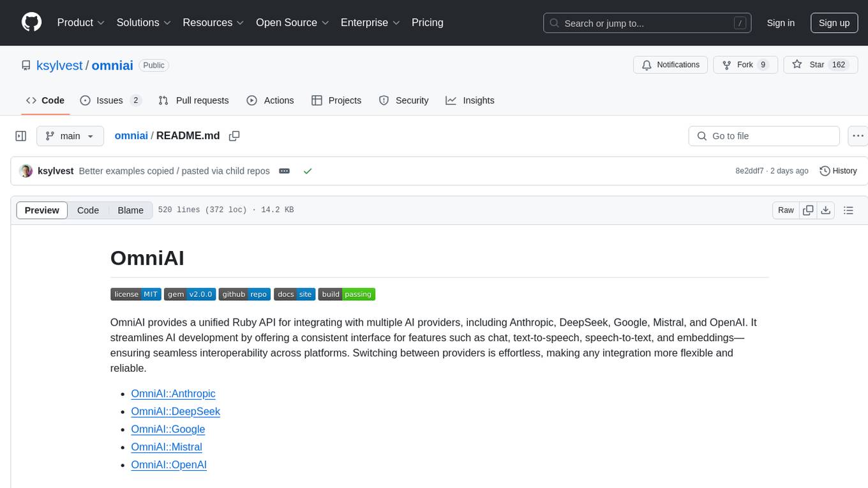Click the github repo badge
Image resolution: width=868 pixels, height=488 pixels.
point(245,294)
